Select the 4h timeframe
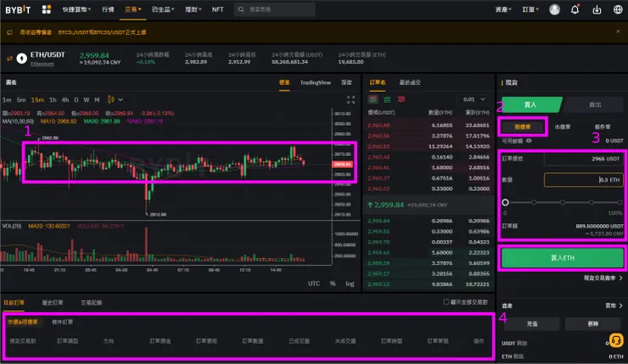Image resolution: width=628 pixels, height=364 pixels. click(65, 100)
